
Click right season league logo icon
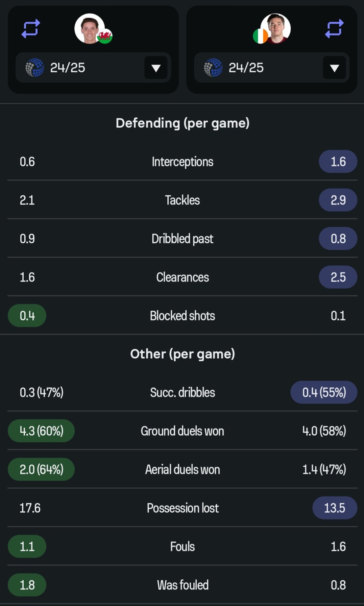[x=213, y=68]
